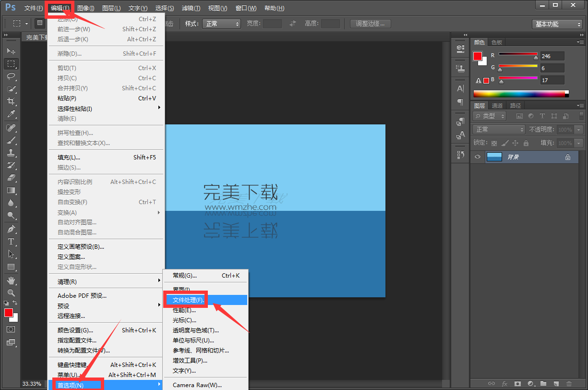
Task: Click the 调整边缘 button
Action: coord(370,24)
